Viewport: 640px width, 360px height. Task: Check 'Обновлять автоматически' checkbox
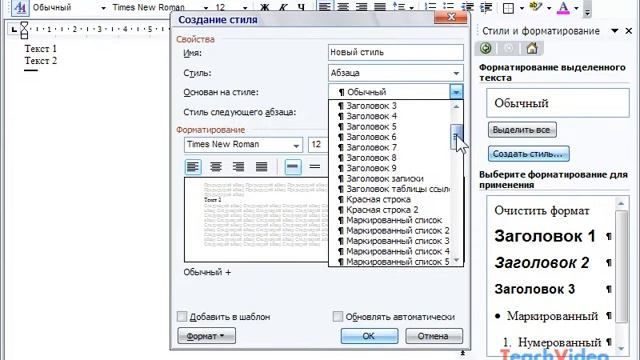tap(338, 316)
